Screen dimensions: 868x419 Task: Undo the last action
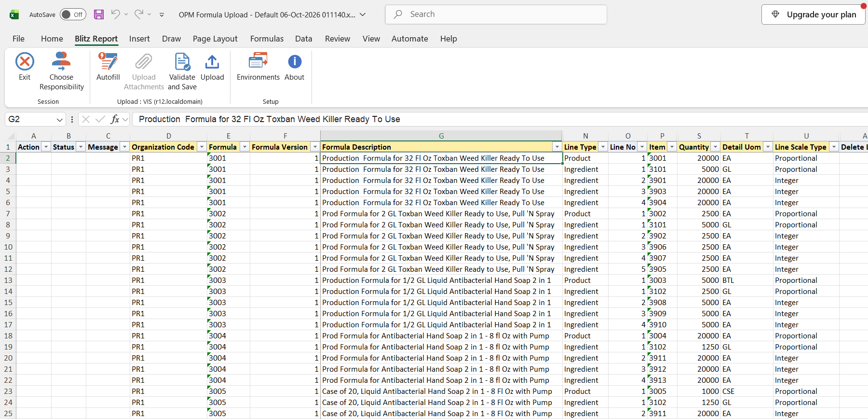coord(115,14)
